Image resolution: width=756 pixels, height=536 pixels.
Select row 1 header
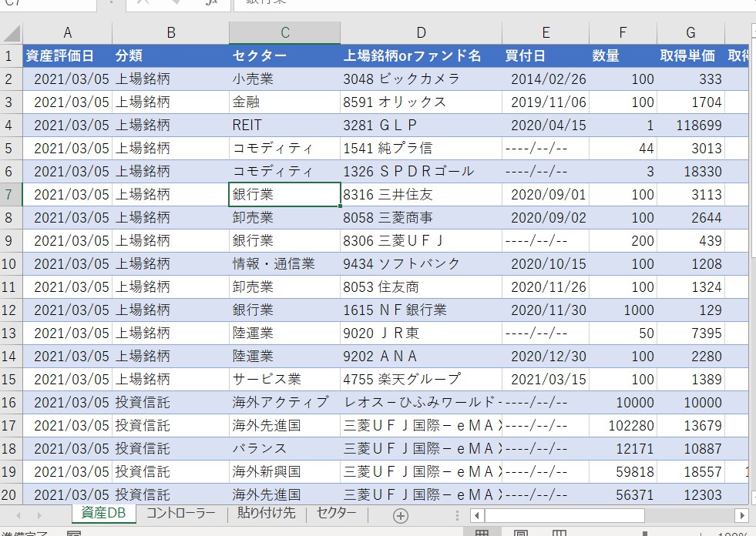click(x=11, y=56)
